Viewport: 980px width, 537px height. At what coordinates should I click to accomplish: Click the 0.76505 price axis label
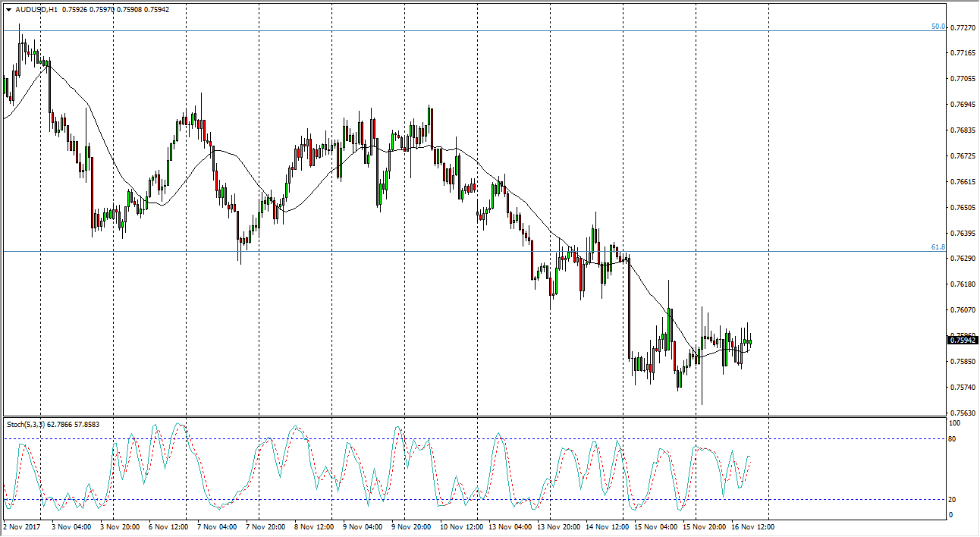click(962, 207)
